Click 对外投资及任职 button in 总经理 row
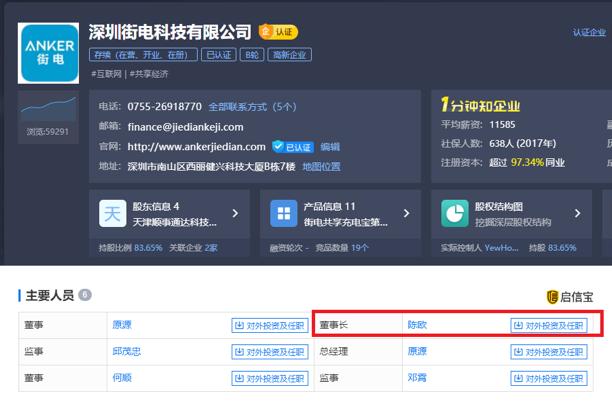This screenshot has width=612, height=404. 549,352
